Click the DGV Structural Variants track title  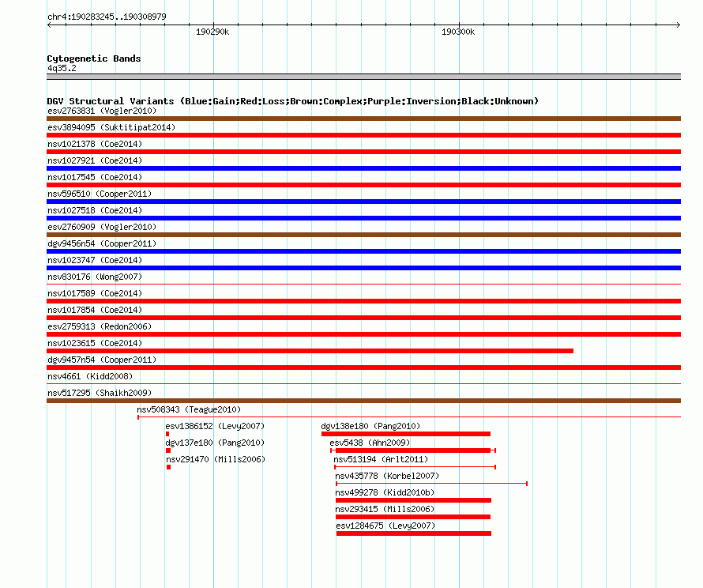click(292, 101)
